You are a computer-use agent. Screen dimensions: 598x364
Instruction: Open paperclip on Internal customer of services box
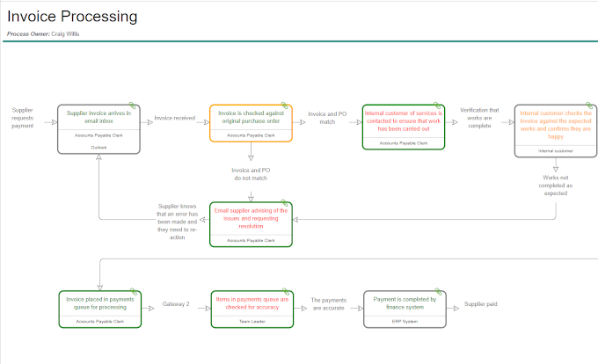(437, 106)
